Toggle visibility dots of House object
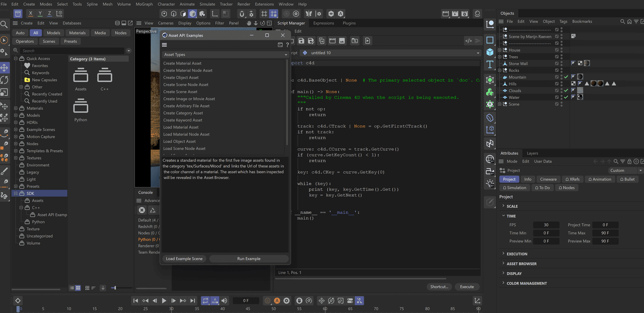Viewport: 644px width, 313px height. (561, 50)
